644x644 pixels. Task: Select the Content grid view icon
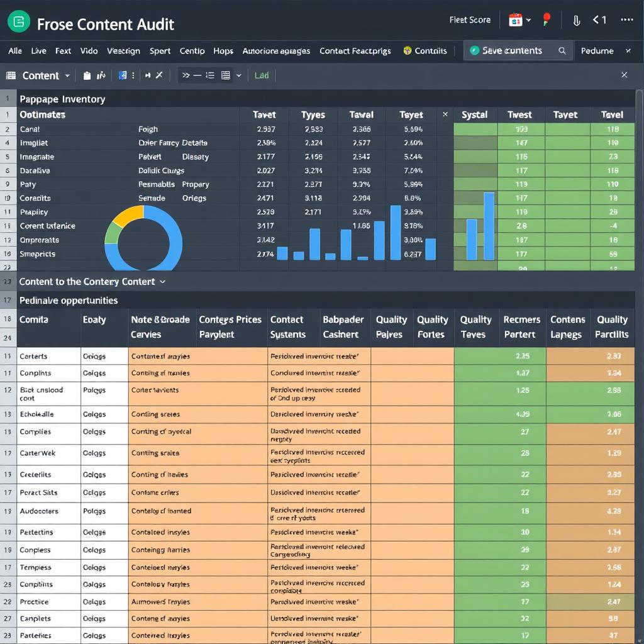(11, 75)
